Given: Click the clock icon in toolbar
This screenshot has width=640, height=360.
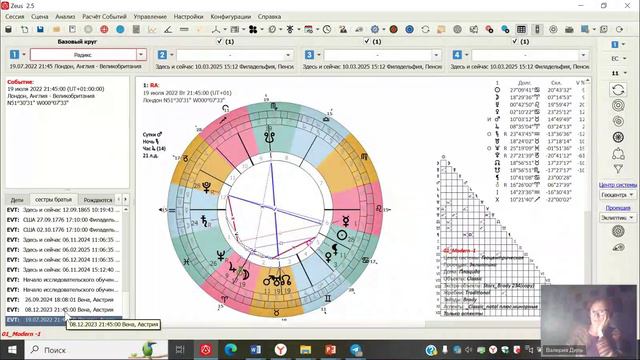Looking at the screenshot, I should click(327, 29).
